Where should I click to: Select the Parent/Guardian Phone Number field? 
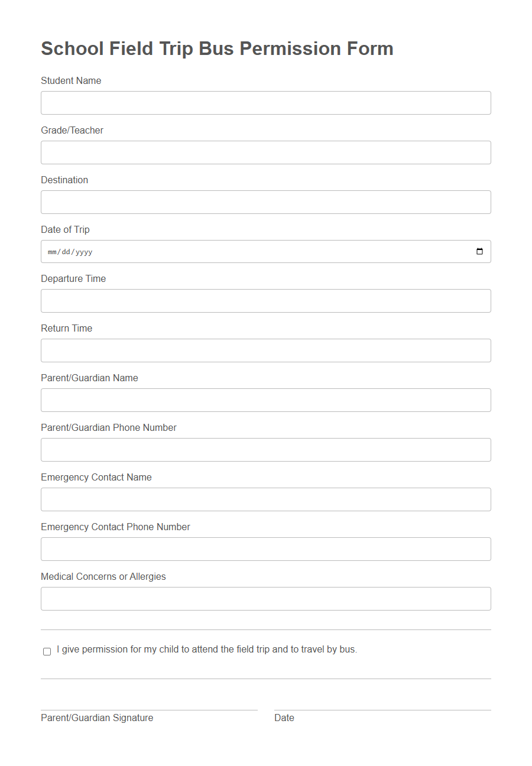[x=265, y=450]
